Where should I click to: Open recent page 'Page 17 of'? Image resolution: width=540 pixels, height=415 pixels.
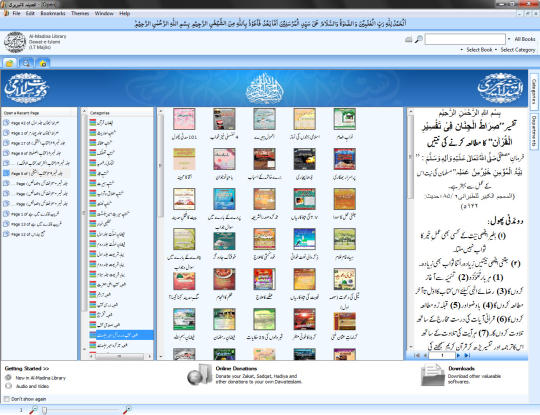pos(38,143)
